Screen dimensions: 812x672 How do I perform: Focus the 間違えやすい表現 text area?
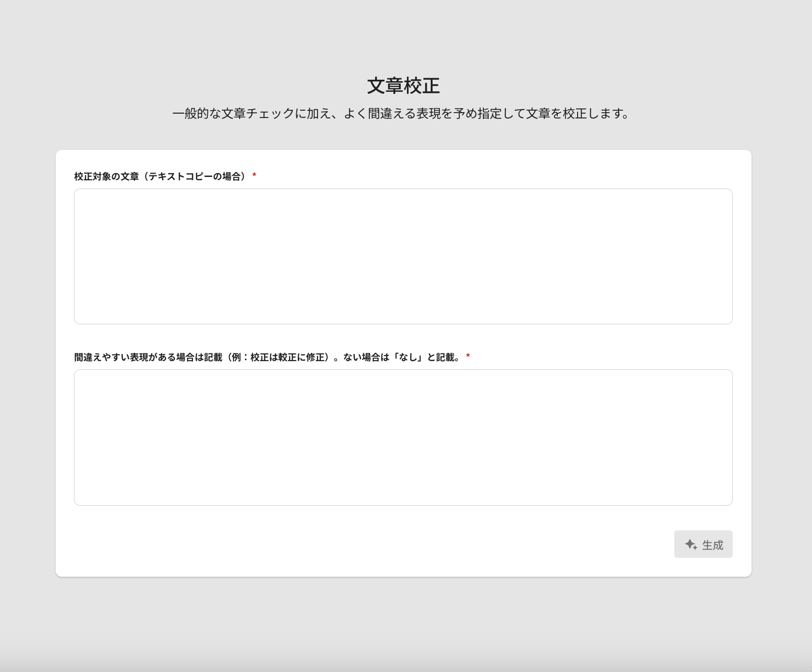403,438
